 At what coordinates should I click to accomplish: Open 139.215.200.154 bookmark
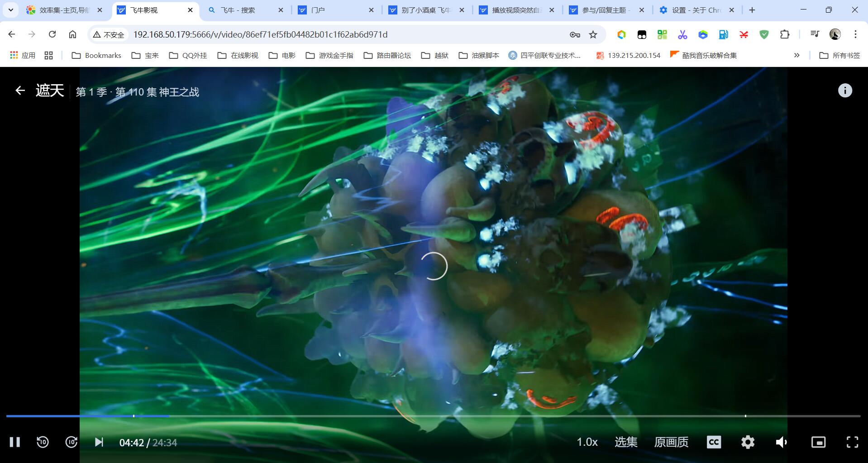tap(628, 55)
